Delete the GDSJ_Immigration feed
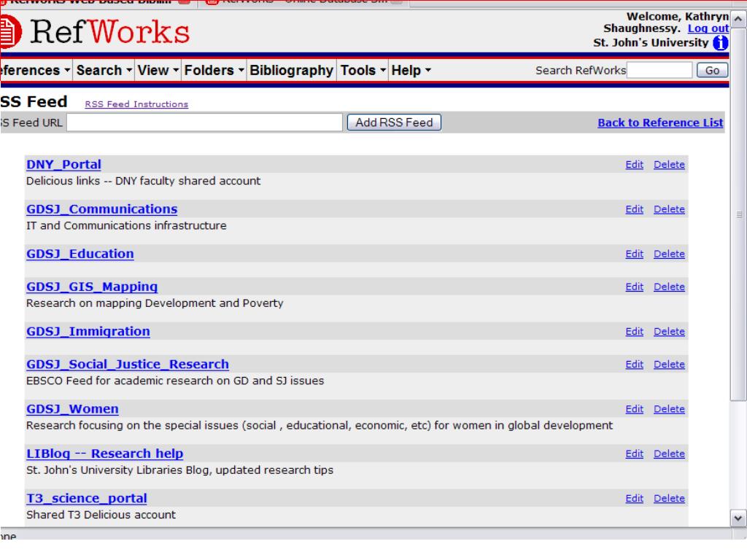Image resolution: width=747 pixels, height=560 pixels. click(x=669, y=332)
